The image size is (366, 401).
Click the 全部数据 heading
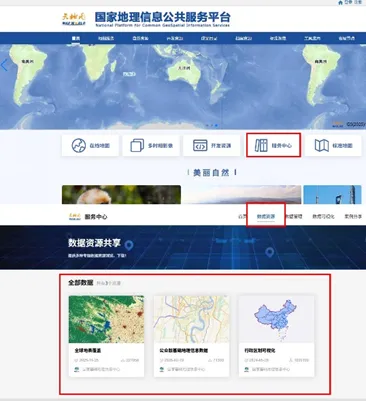[81, 283]
